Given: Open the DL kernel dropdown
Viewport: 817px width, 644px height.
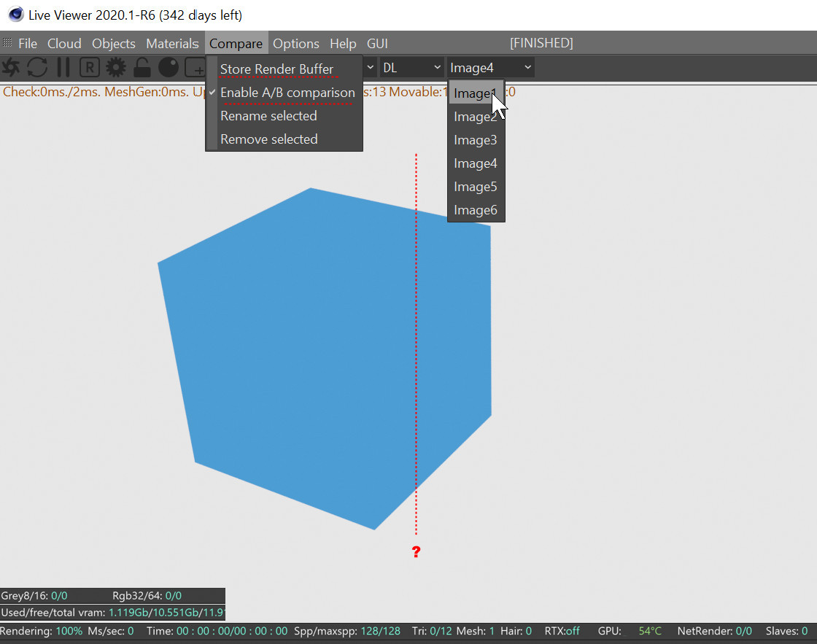Looking at the screenshot, I should [411, 68].
